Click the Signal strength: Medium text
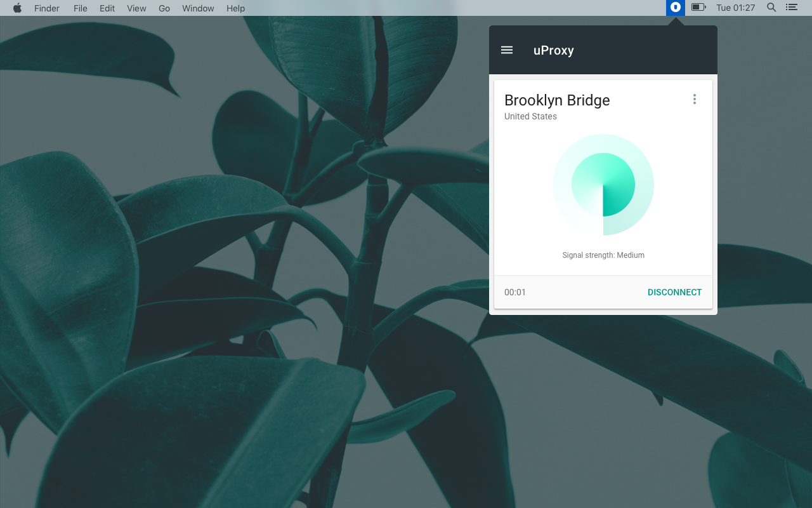 [x=603, y=255]
